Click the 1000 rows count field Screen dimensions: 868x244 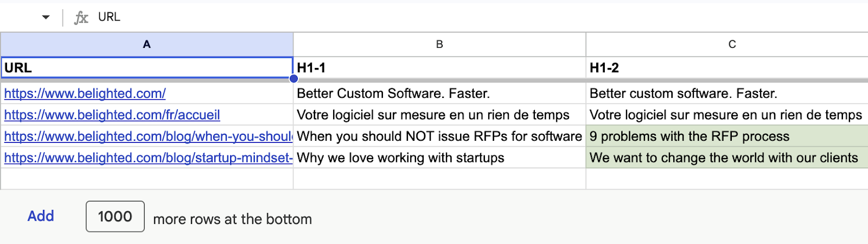click(x=115, y=216)
